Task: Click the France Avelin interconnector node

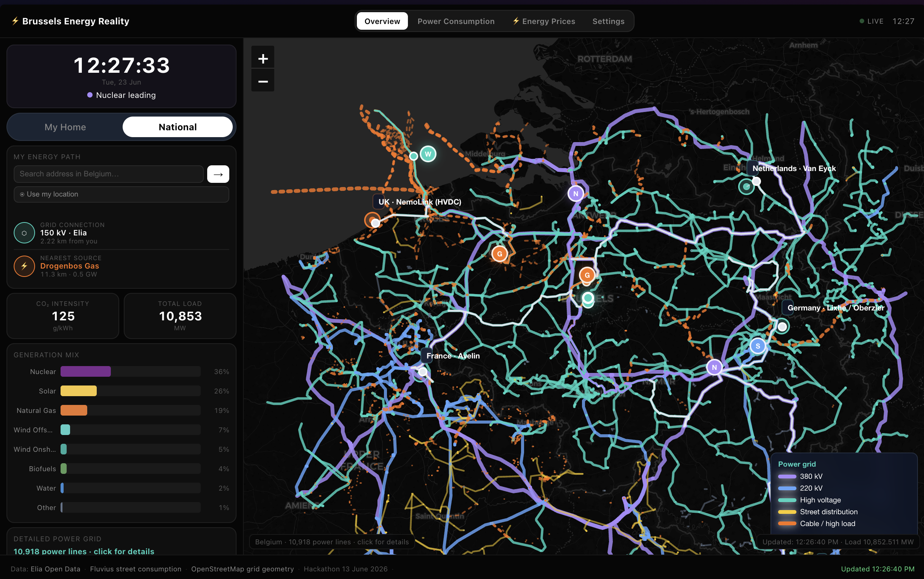Action: [x=422, y=371]
